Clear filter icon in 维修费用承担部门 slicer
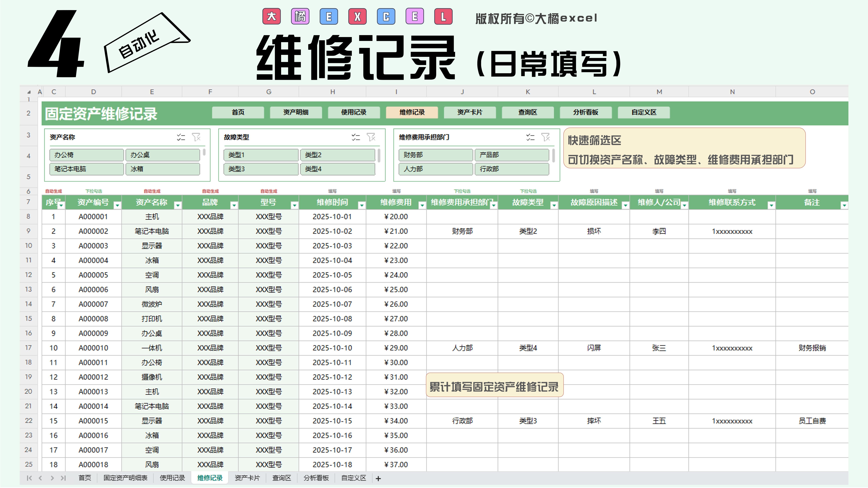This screenshot has width=868, height=488. pyautogui.click(x=545, y=137)
